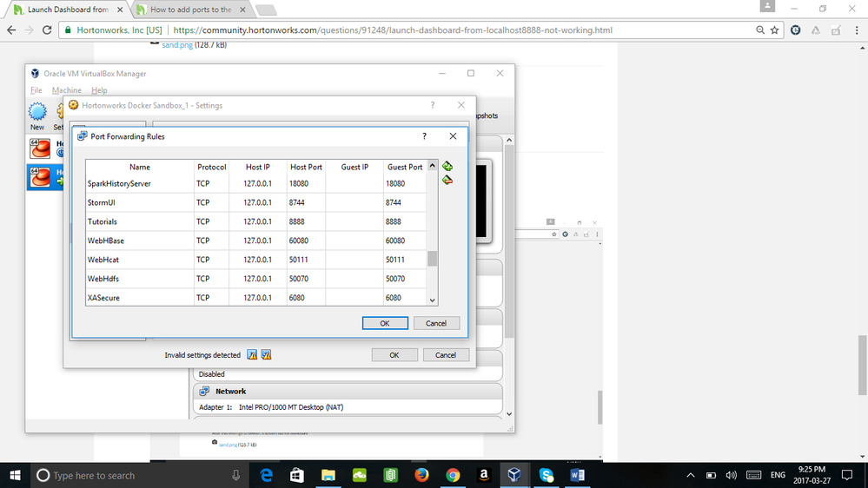
Task: Show hidden system tray icons
Action: (x=690, y=475)
